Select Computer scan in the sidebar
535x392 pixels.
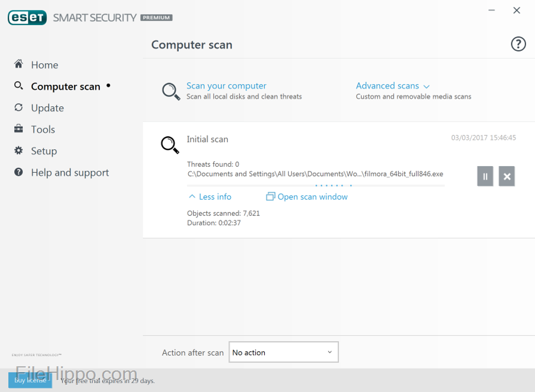click(x=65, y=86)
